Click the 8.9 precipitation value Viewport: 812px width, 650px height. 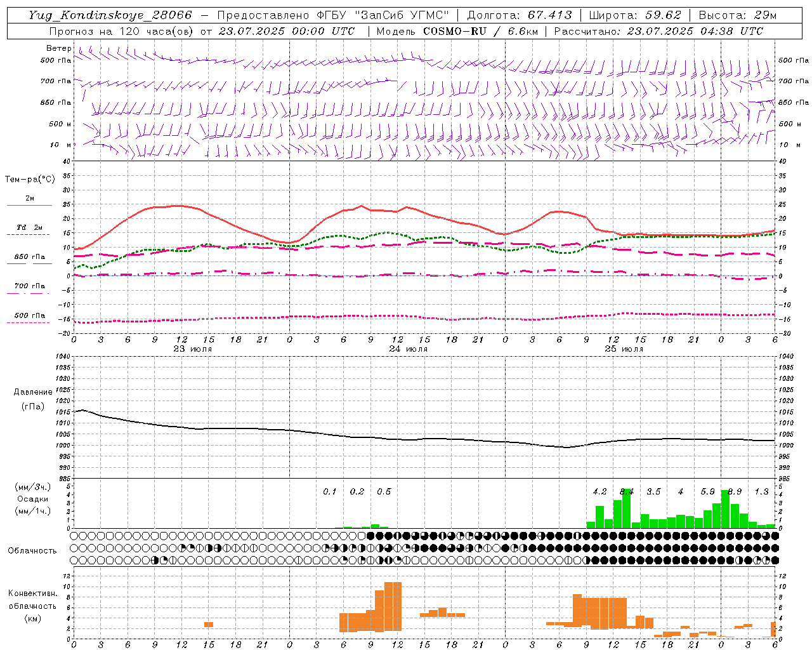click(x=735, y=491)
